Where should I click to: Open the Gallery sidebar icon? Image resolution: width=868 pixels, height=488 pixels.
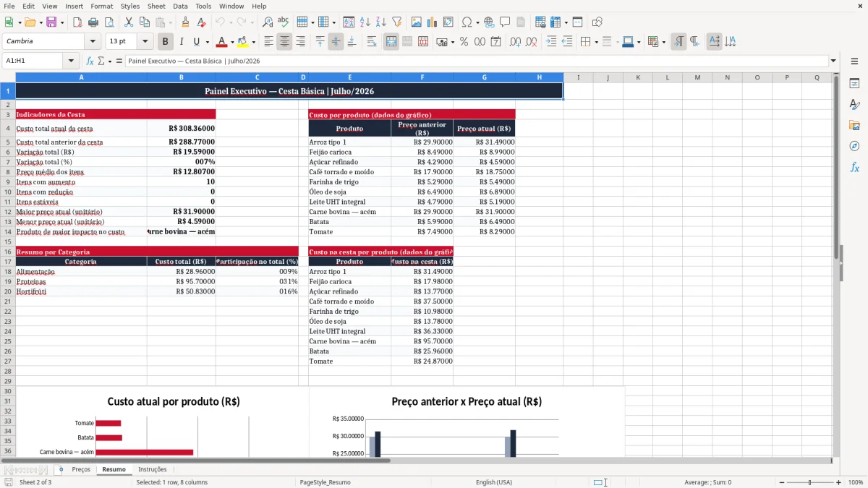pos(854,126)
